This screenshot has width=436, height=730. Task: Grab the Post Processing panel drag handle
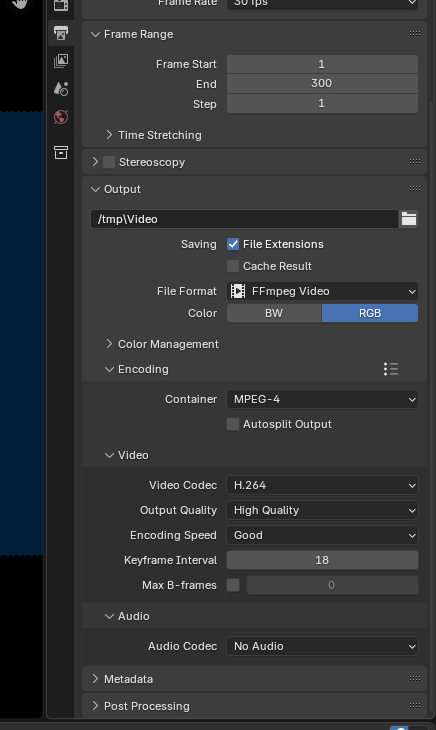pyautogui.click(x=415, y=705)
